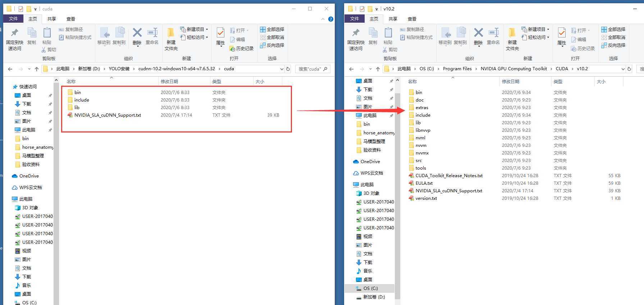
Task: Click Refresh button in cuda window address bar
Action: [288, 69]
